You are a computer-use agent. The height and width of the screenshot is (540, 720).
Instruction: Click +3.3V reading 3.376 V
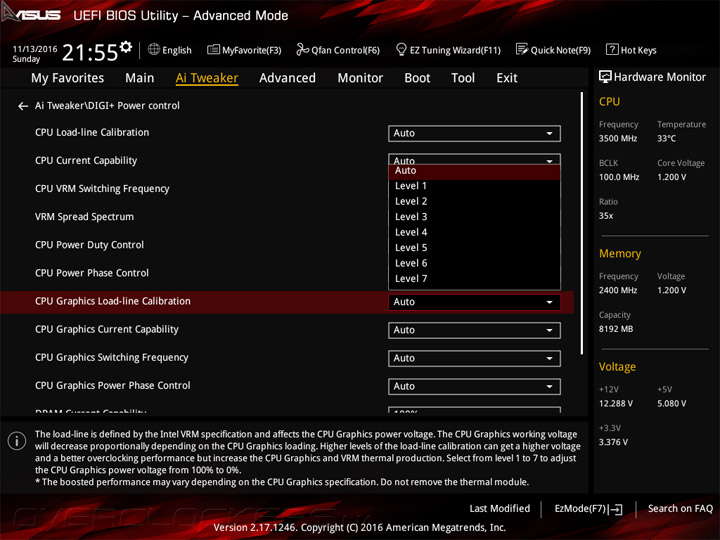click(613, 442)
